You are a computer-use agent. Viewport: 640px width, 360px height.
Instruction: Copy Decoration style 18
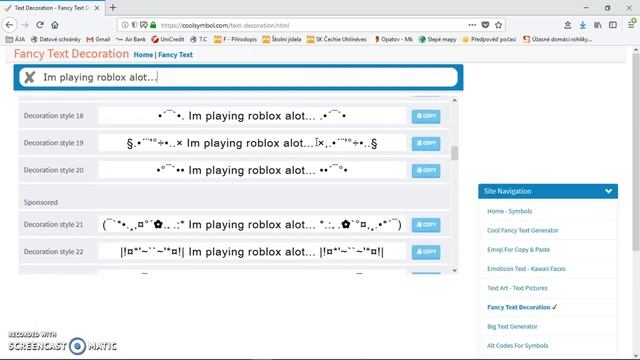(x=426, y=116)
